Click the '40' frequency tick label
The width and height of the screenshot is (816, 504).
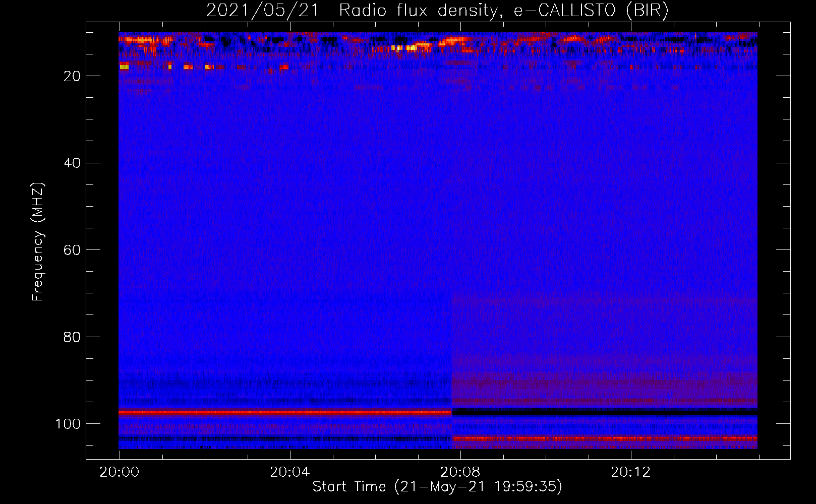coord(72,163)
